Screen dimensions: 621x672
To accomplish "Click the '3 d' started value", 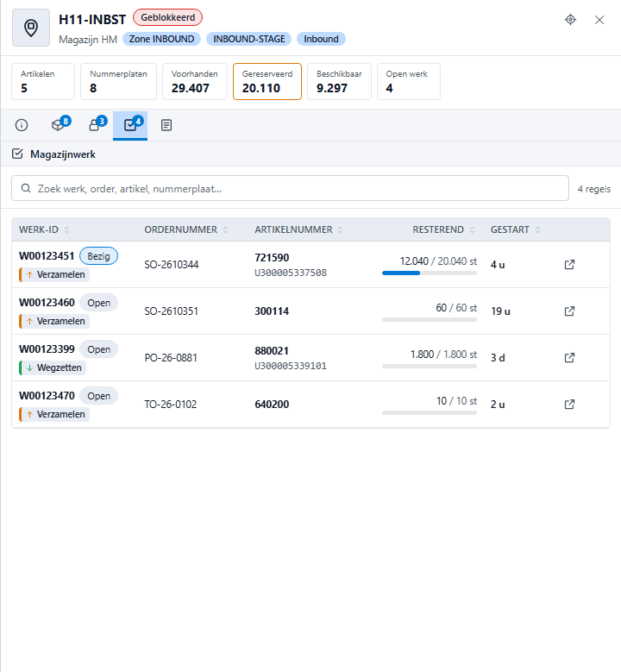I will [498, 358].
